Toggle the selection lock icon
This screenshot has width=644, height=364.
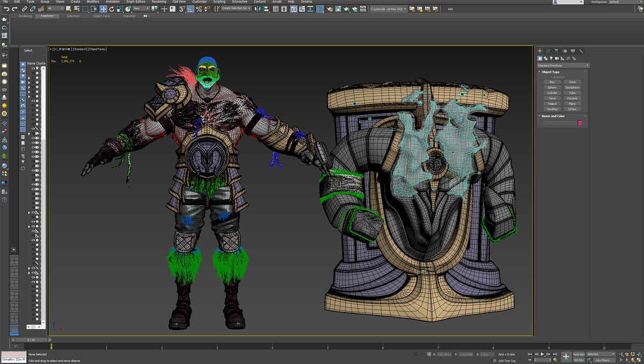[x=422, y=354]
